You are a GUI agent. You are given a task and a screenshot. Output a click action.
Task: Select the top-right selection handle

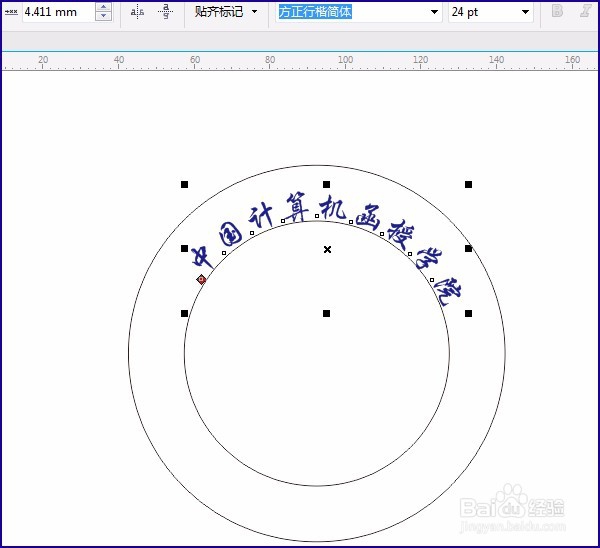[x=468, y=184]
